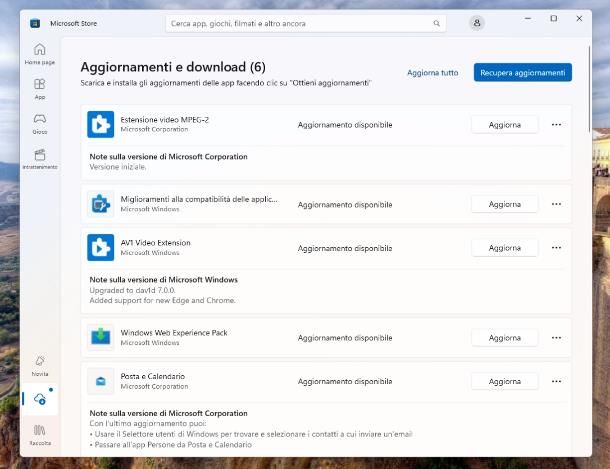Maximize the Microsoft Store window
Screen dimensions: 610x469
(554, 18)
